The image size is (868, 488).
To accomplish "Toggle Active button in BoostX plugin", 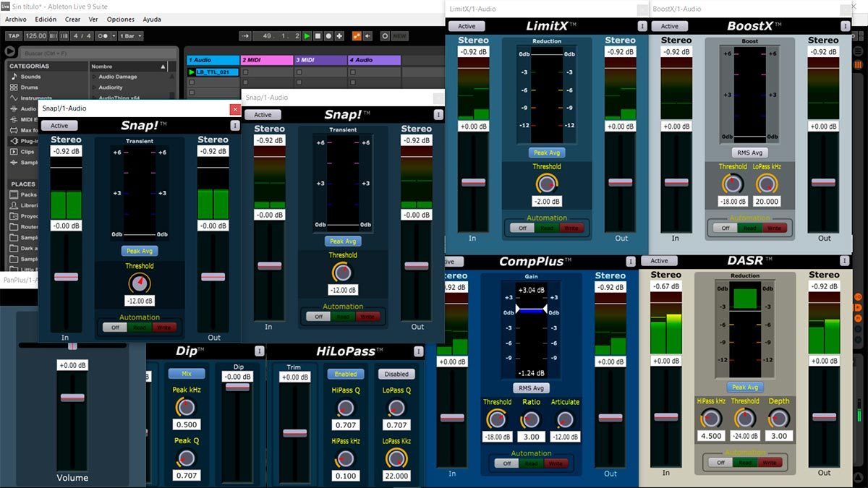I will [670, 26].
